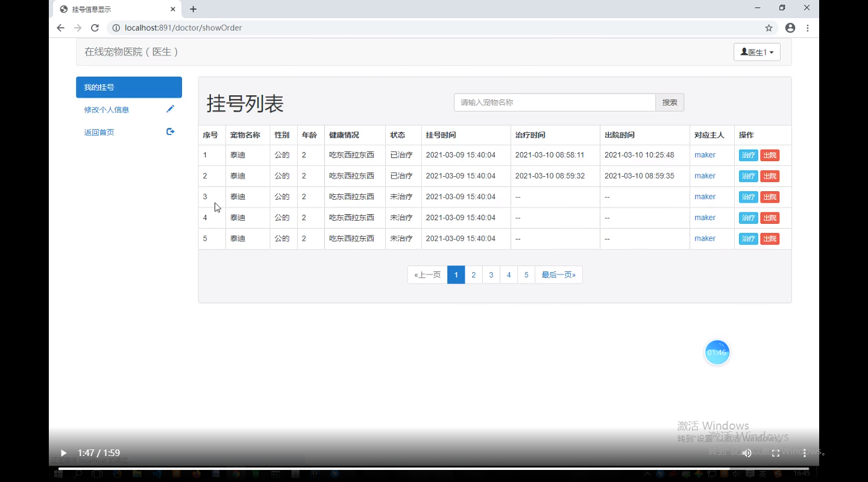Open maker owner link in row 4
This screenshot has height=482, width=868.
point(705,218)
